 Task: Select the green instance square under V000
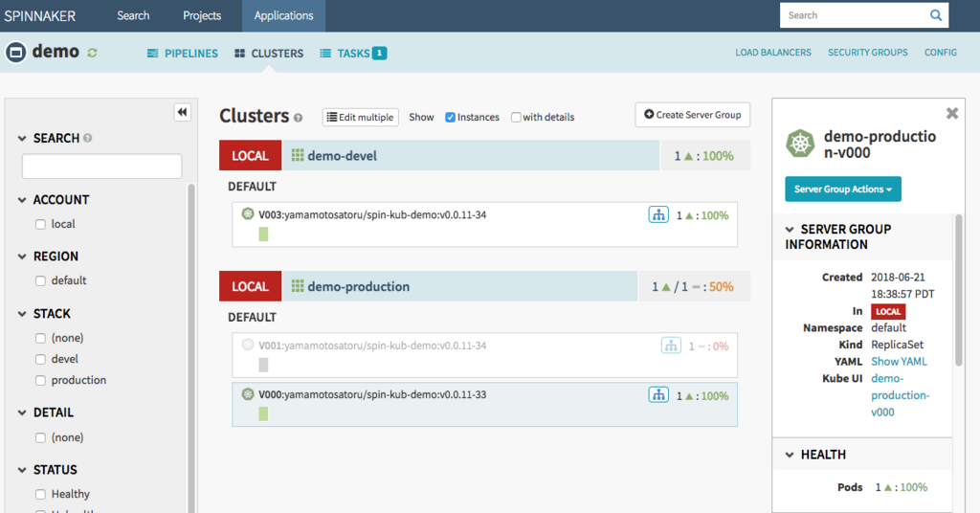[263, 413]
